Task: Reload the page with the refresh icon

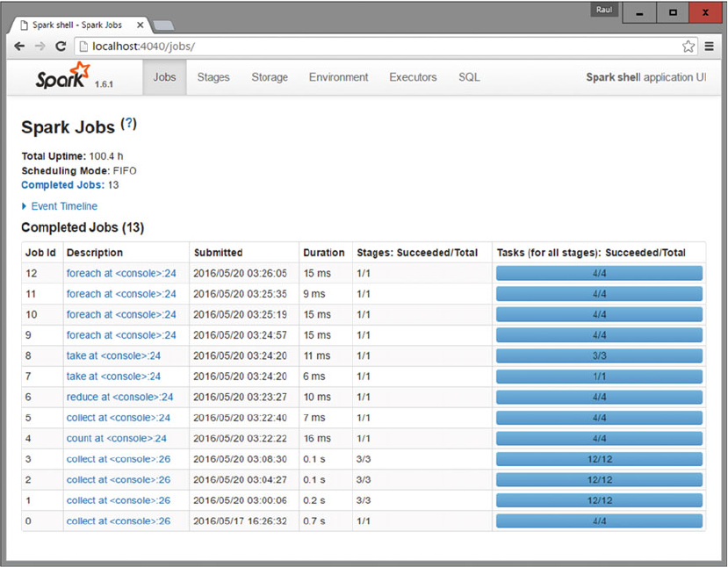Action: [x=61, y=47]
